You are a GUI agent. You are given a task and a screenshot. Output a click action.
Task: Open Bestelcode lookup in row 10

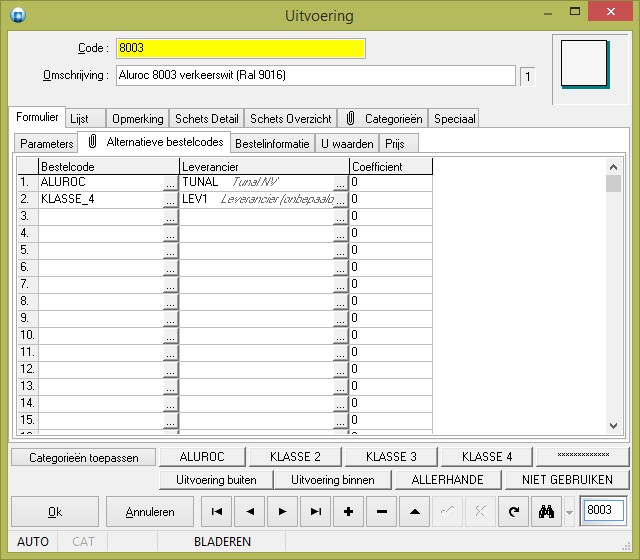click(x=171, y=336)
